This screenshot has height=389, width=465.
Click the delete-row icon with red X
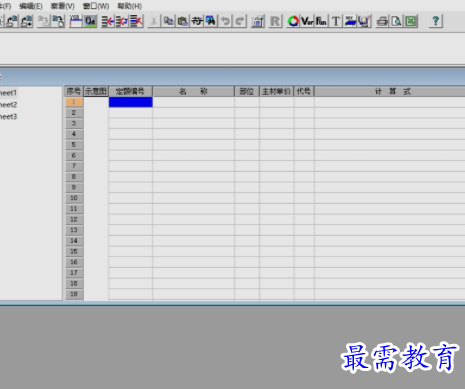point(136,21)
